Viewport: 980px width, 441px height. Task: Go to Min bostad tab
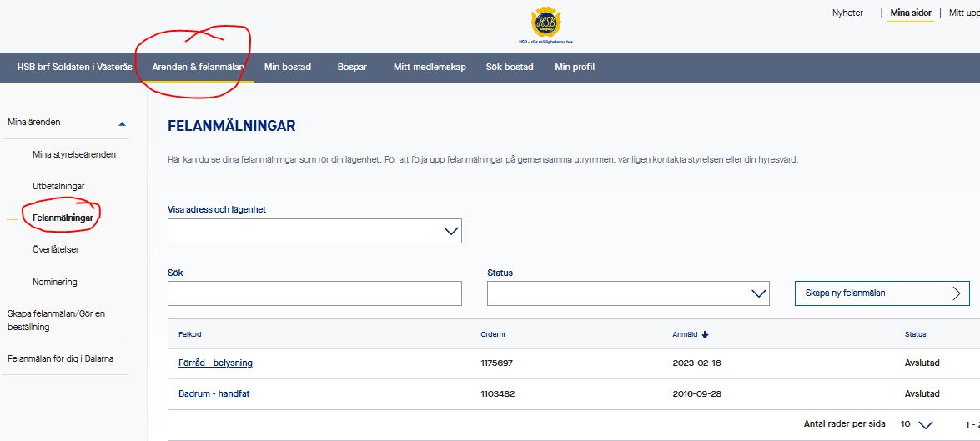288,68
